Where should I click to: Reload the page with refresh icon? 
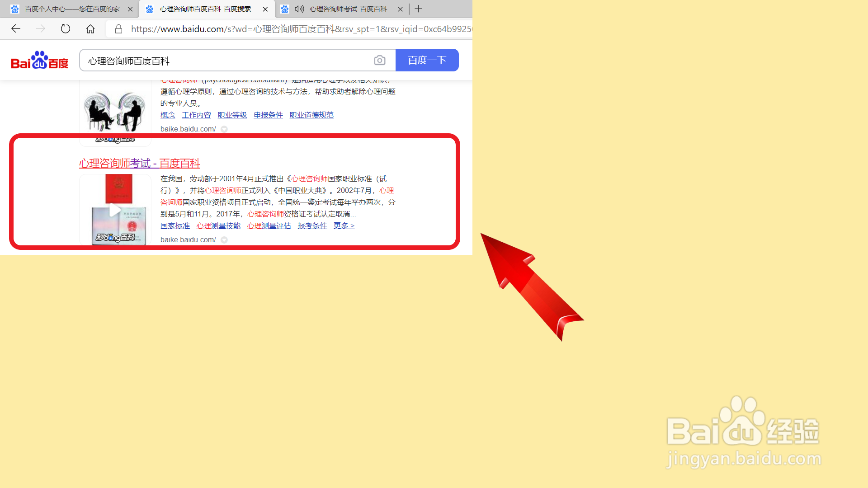click(66, 29)
